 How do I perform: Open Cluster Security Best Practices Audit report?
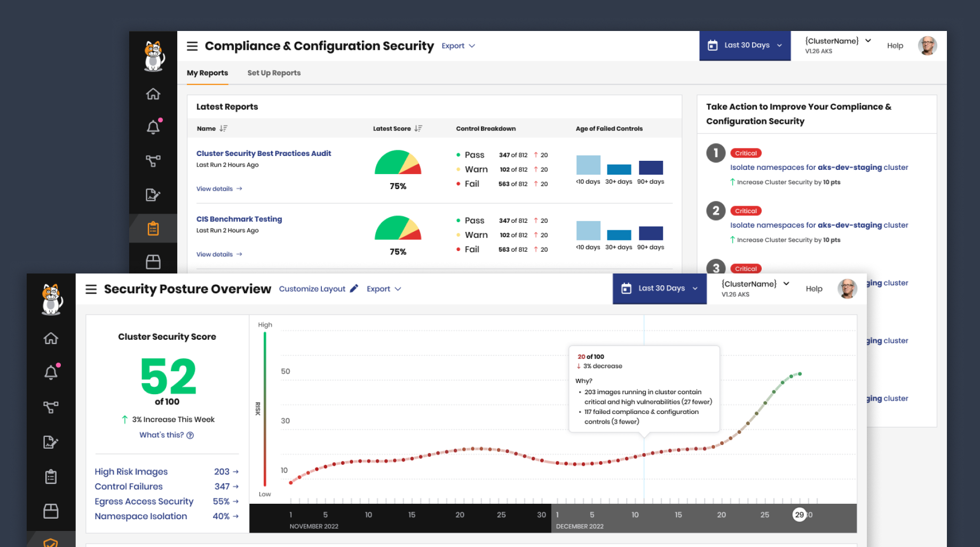pyautogui.click(x=264, y=153)
